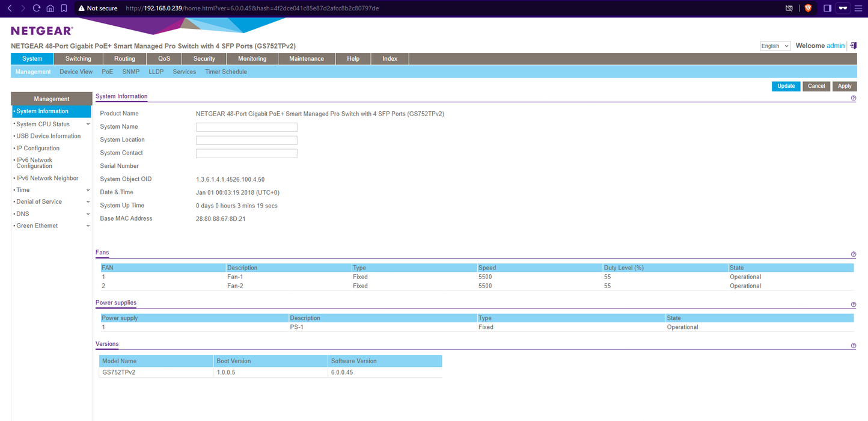Screen dimensions: 868x421
Task: Toggle the browser sidebar panel icon
Action: (827, 8)
